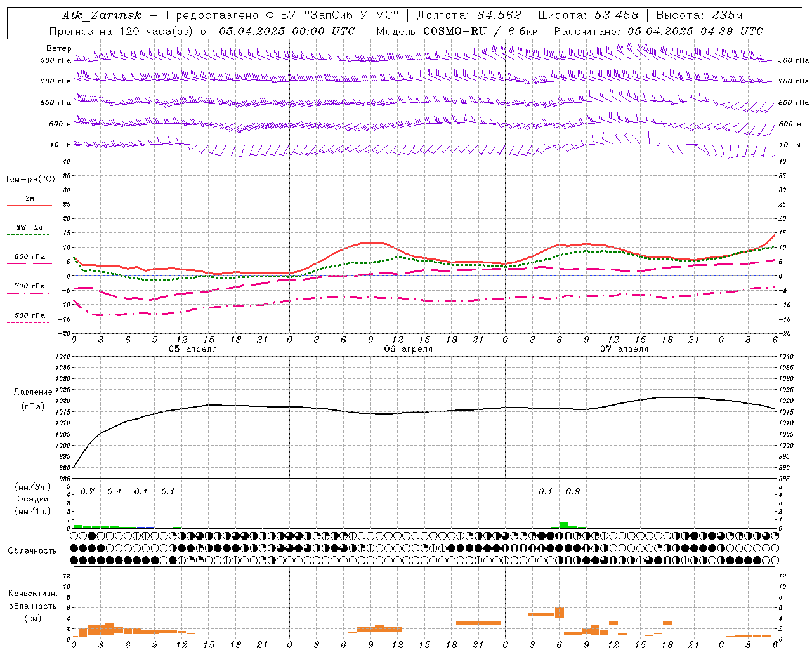Click the date label 06 апреля
The width and height of the screenshot is (812, 650).
pos(408,349)
